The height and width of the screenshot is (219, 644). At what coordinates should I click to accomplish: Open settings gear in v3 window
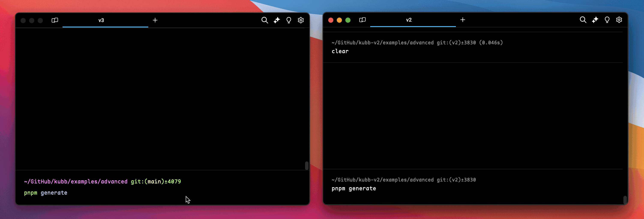pos(301,20)
